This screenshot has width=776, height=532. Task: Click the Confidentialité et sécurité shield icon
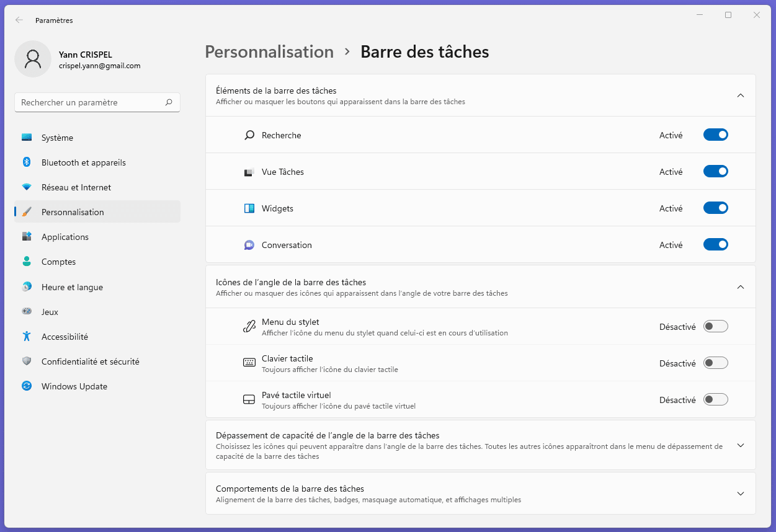[27, 361]
